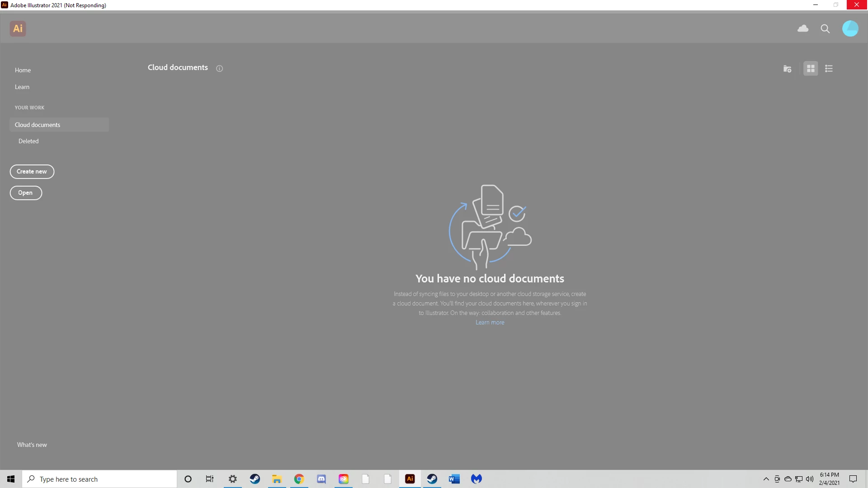Click the new folder icon

point(787,69)
